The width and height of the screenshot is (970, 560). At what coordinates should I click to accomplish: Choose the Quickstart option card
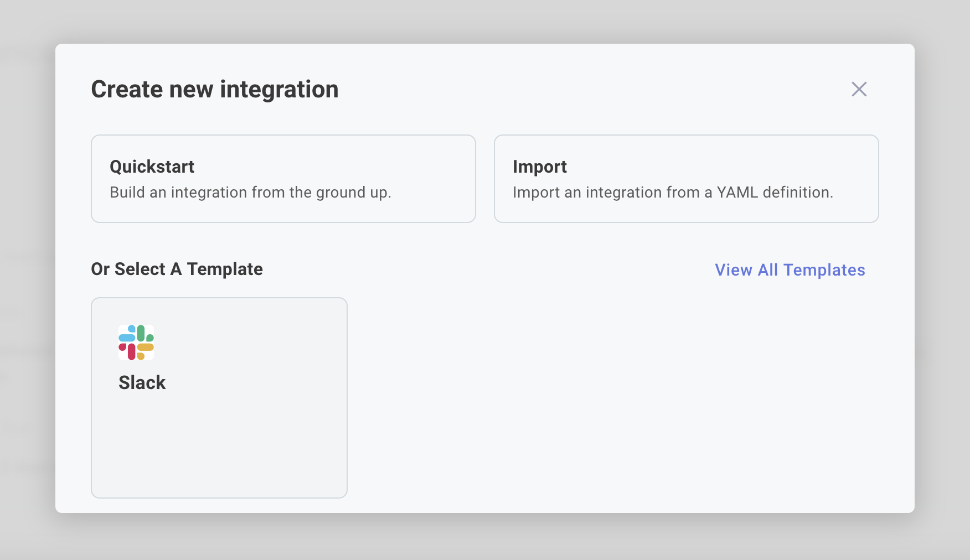coord(283,179)
